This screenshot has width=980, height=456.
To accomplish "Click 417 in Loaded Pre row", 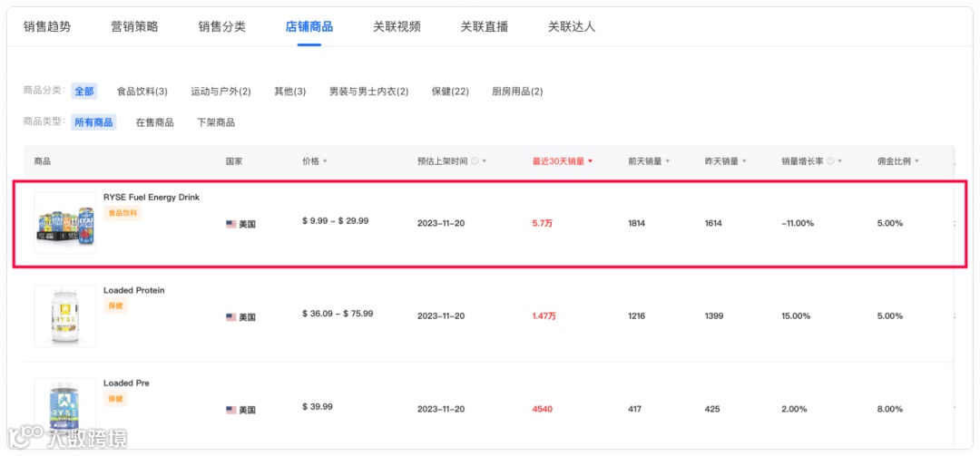I will pyautogui.click(x=635, y=409).
